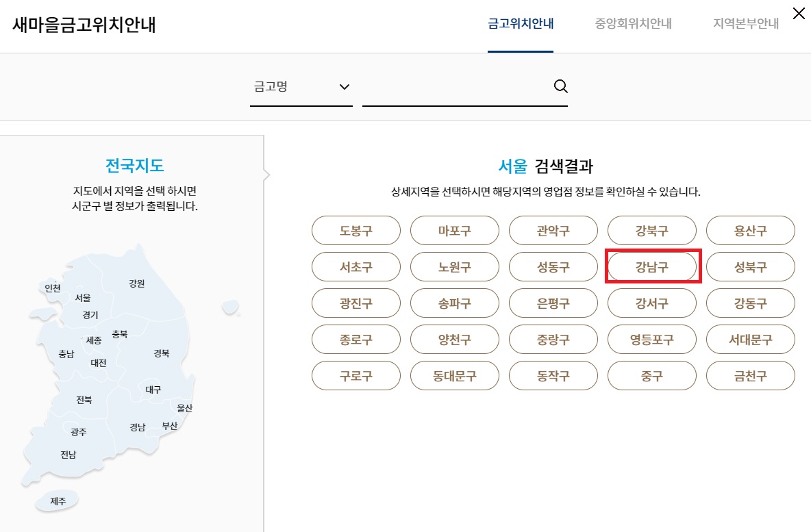
Task: Select 강남구 district button
Action: click(651, 267)
